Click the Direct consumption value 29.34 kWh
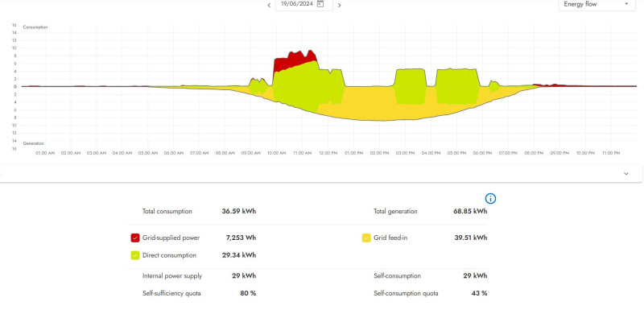644x310 pixels. click(x=238, y=255)
